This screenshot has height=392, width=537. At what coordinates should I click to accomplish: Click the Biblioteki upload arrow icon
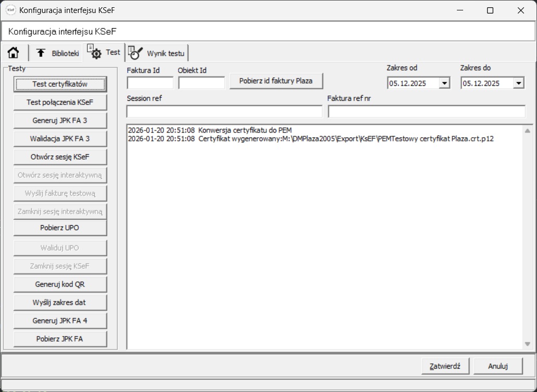(x=41, y=53)
